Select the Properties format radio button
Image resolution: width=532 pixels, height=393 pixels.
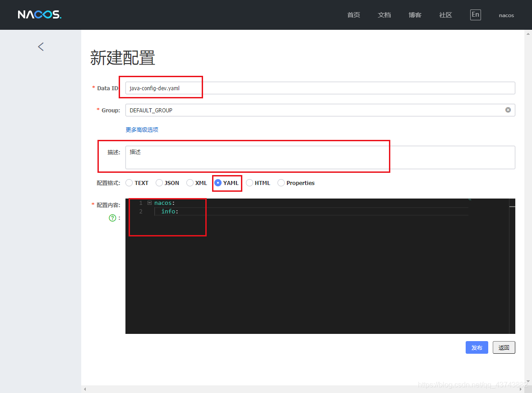[x=281, y=183]
